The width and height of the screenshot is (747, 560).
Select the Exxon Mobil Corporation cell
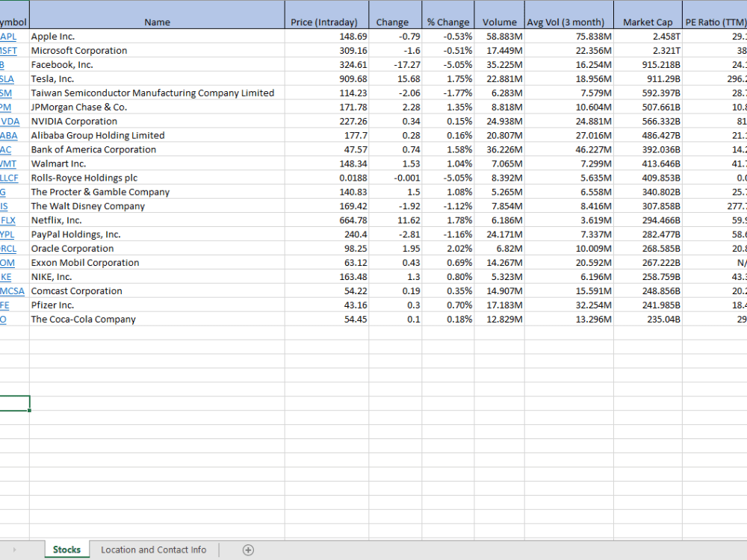coord(157,262)
